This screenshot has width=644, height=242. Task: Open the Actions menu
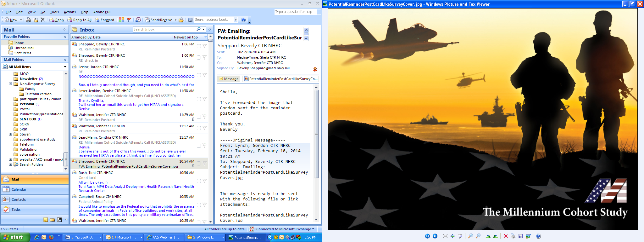click(69, 12)
